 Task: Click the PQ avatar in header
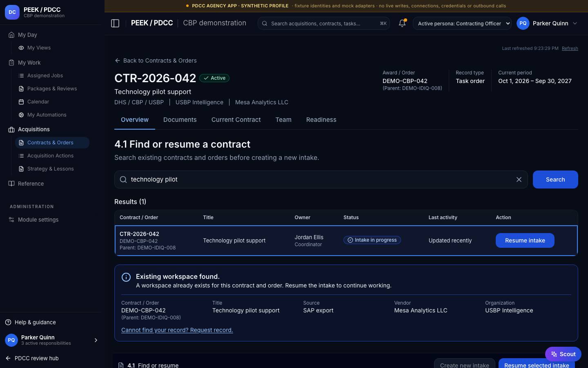pyautogui.click(x=523, y=23)
